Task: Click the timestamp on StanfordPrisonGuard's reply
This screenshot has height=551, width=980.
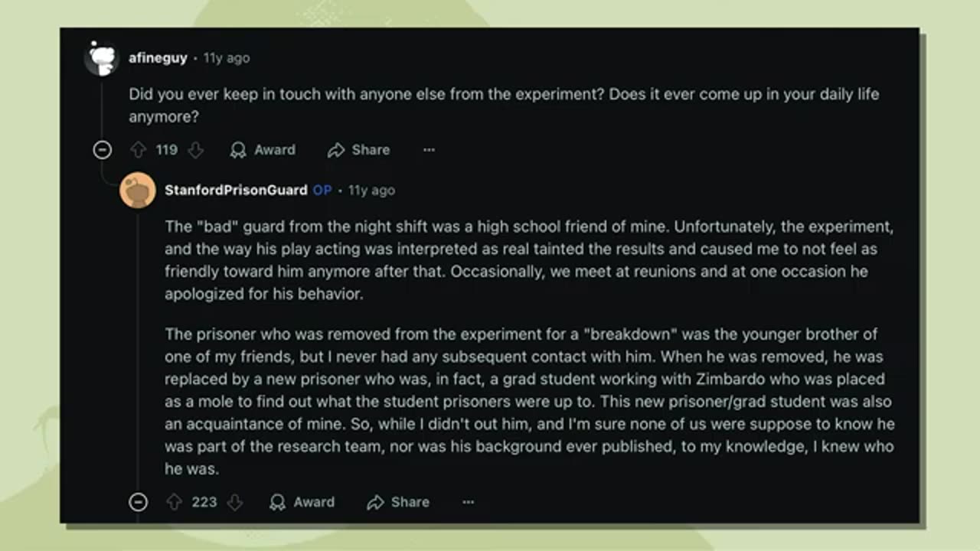Action: 371,190
